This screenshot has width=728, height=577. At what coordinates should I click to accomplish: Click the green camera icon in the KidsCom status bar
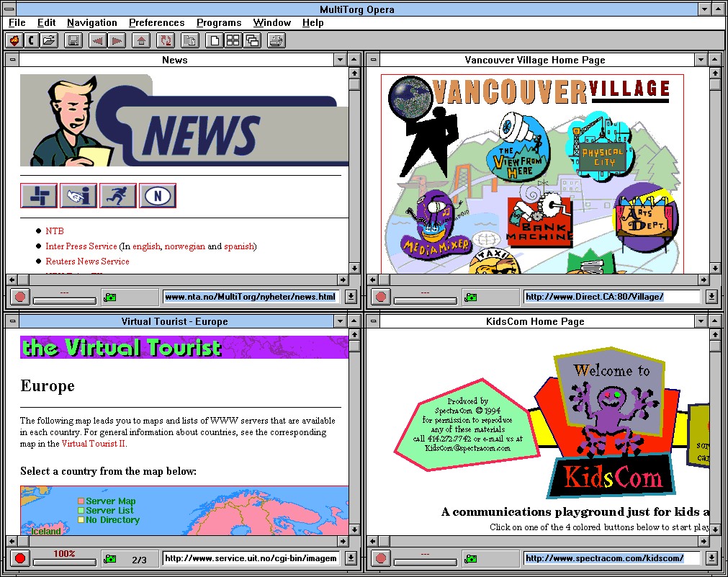pos(470,558)
